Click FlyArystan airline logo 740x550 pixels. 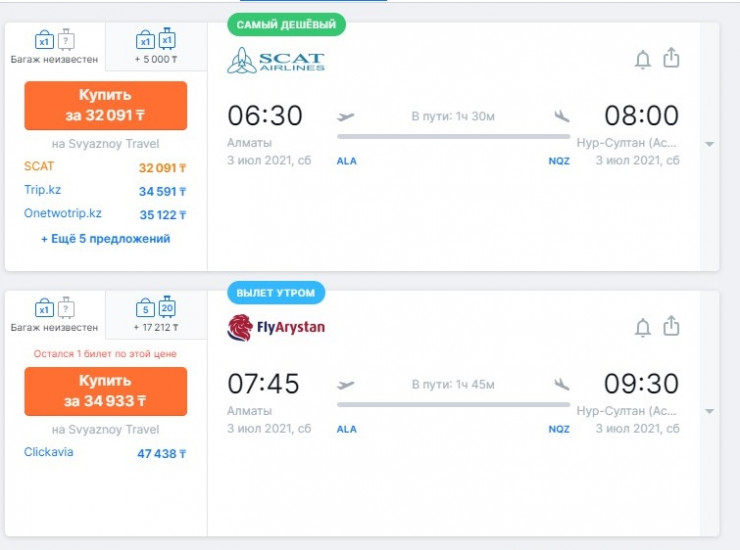[x=277, y=327]
